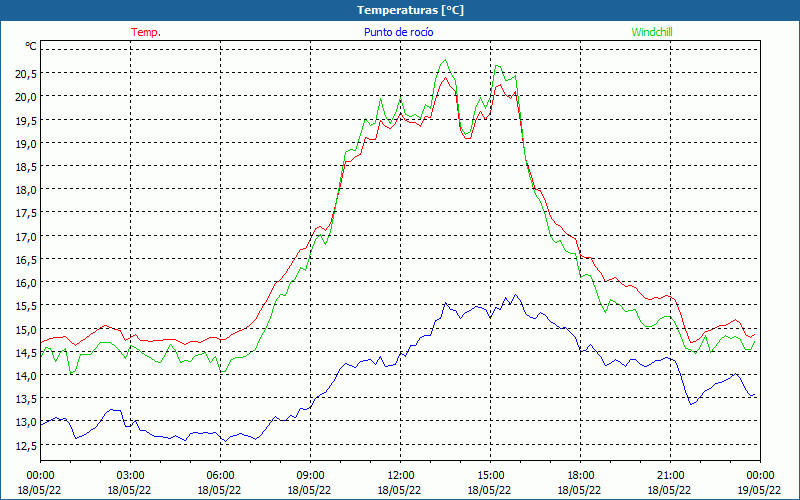Click the 15,0 y-axis value
Image resolution: width=800 pixels, height=500 pixels.
click(x=26, y=330)
